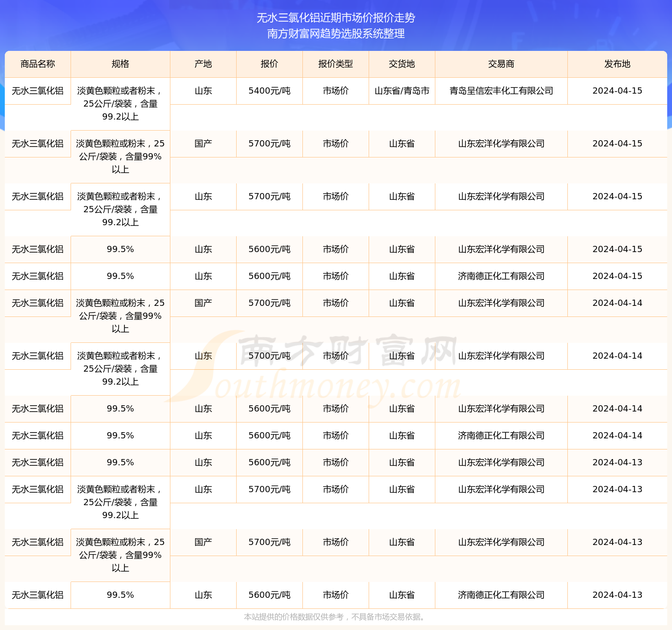
Task: Click 2024-04-15 date in the 济南德正 row
Action: pyautogui.click(x=617, y=276)
